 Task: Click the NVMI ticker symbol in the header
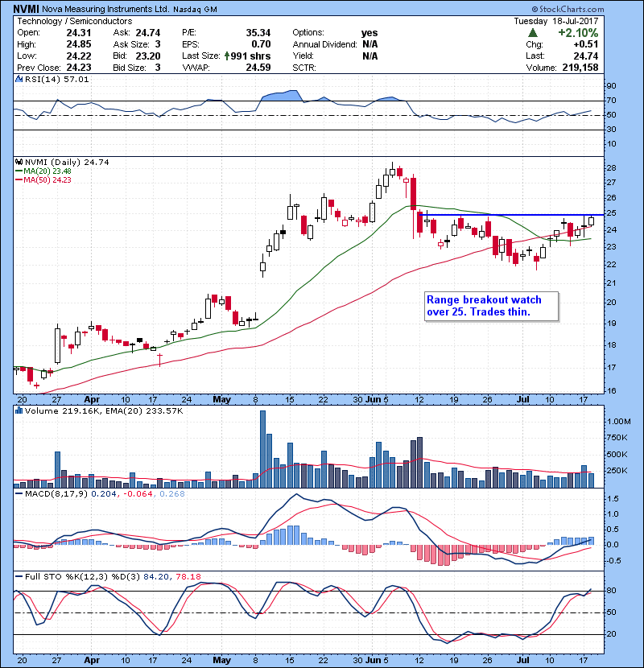pos(26,9)
